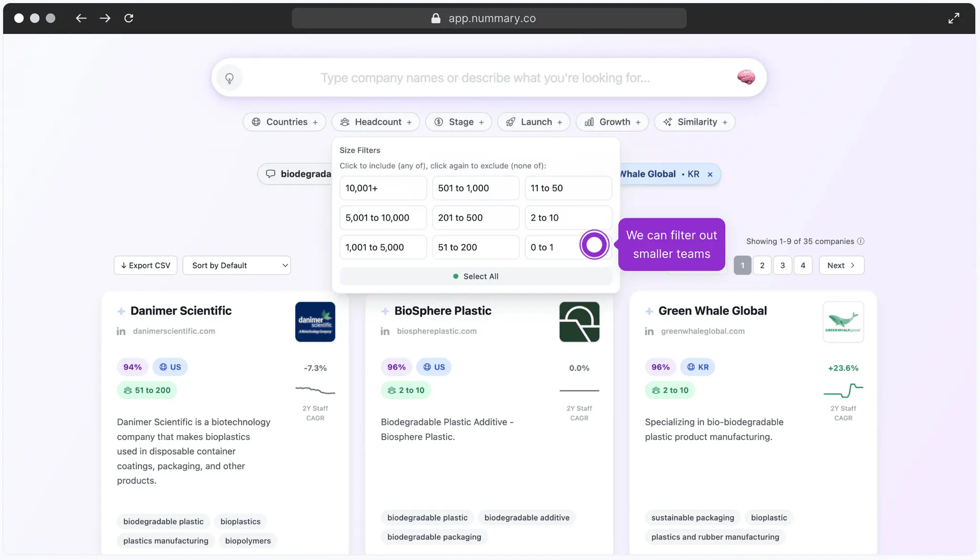The width and height of the screenshot is (980, 560).
Task: Click the padlock icon in address bar
Action: (435, 18)
